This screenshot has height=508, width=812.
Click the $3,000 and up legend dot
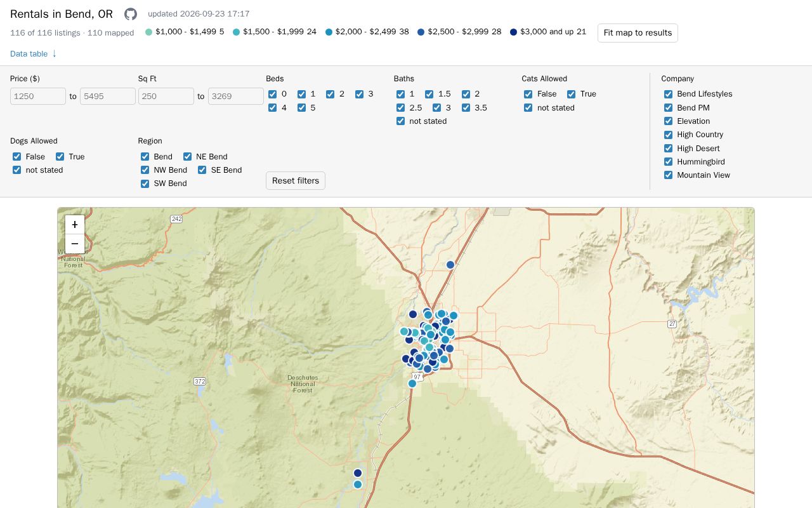514,32
